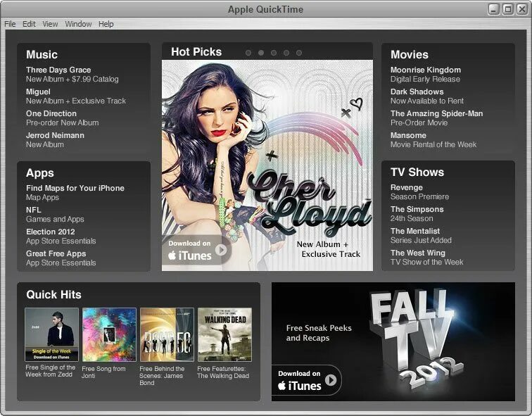Open the Election 2012 apps link
Image resolution: width=532 pixels, height=416 pixels.
click(x=61, y=237)
